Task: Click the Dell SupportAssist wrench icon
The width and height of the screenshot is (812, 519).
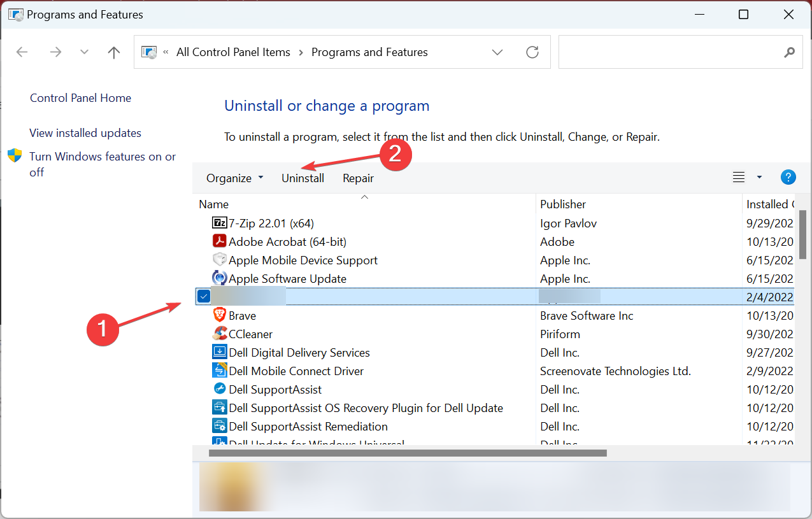Action: pos(220,389)
